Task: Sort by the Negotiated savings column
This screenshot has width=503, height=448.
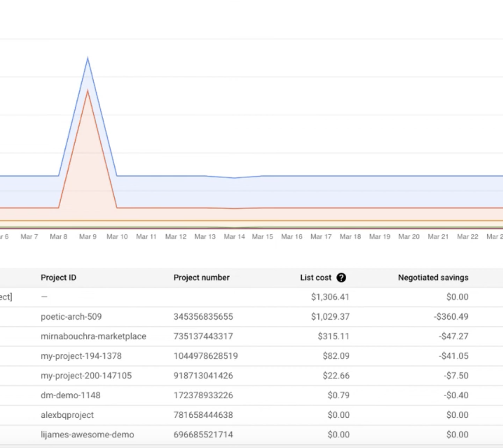Action: pos(433,277)
